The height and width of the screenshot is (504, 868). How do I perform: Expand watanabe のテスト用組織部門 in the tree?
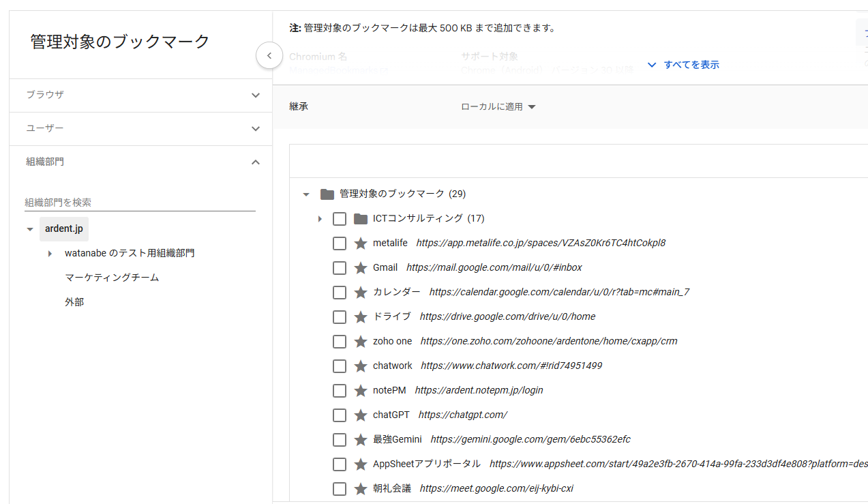pos(50,253)
